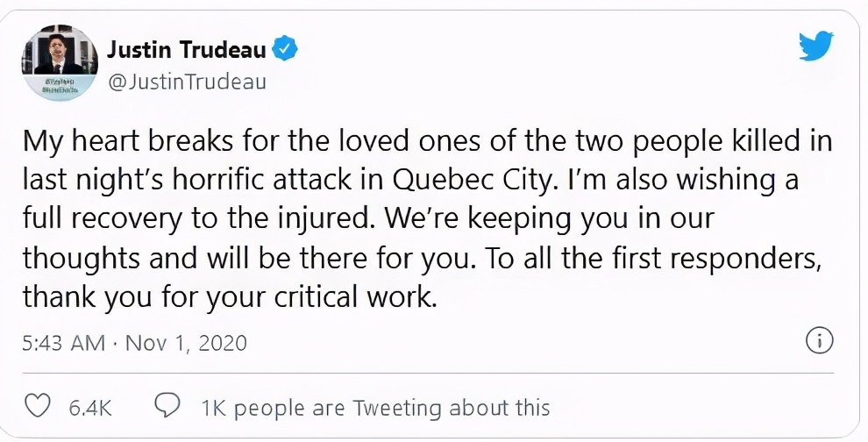Like the tweet with the heart icon
The image size is (868, 442).
(39, 407)
